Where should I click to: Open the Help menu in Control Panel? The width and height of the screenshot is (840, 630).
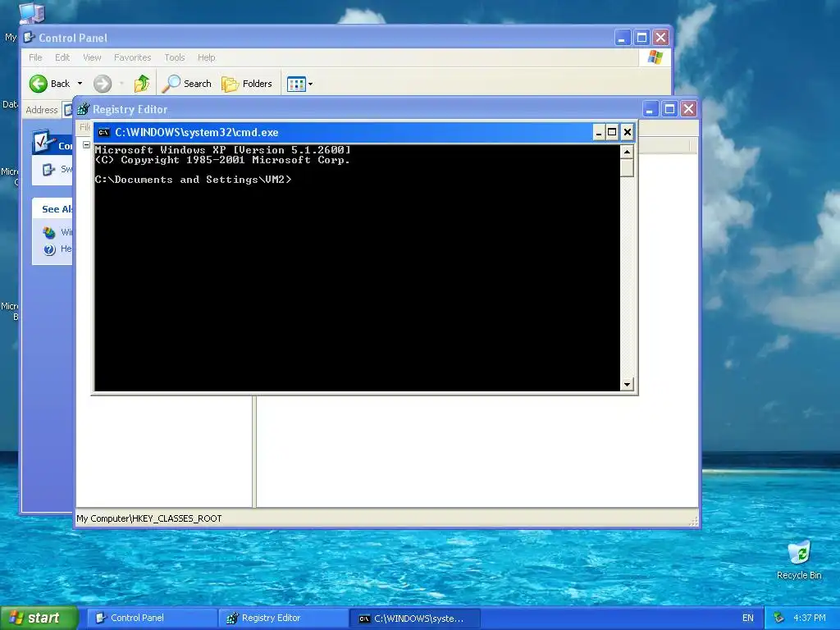click(x=206, y=57)
